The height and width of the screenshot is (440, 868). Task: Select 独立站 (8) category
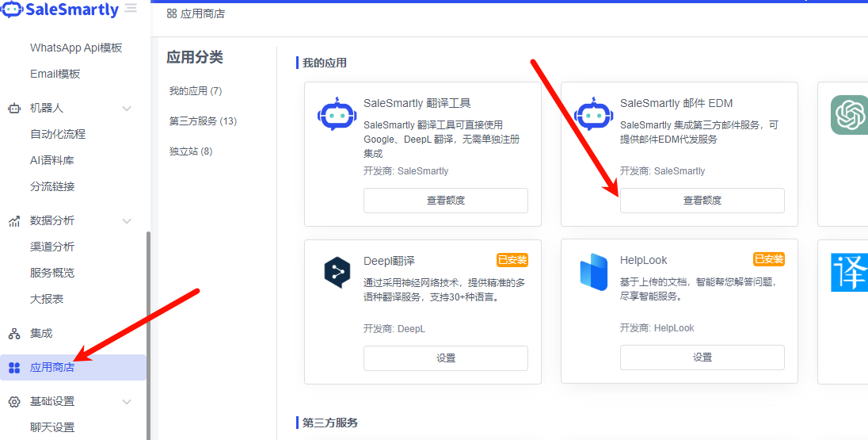(x=191, y=151)
